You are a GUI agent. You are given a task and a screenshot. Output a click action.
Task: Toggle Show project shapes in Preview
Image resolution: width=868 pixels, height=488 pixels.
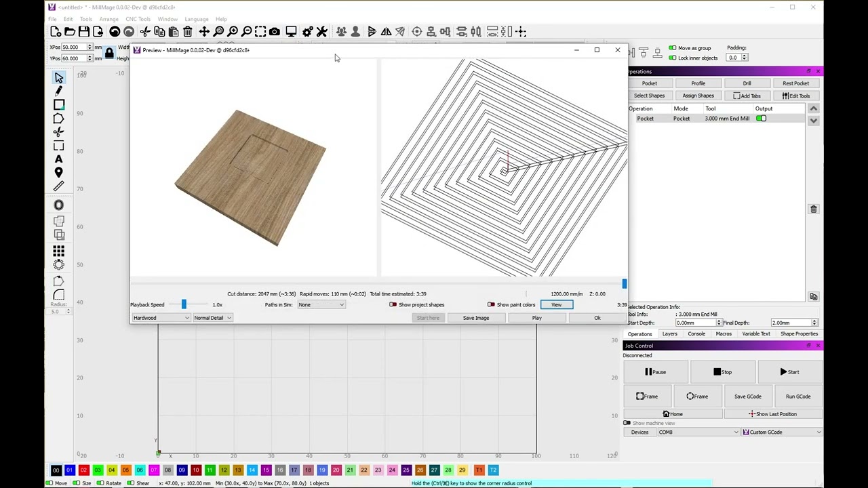[x=393, y=304]
